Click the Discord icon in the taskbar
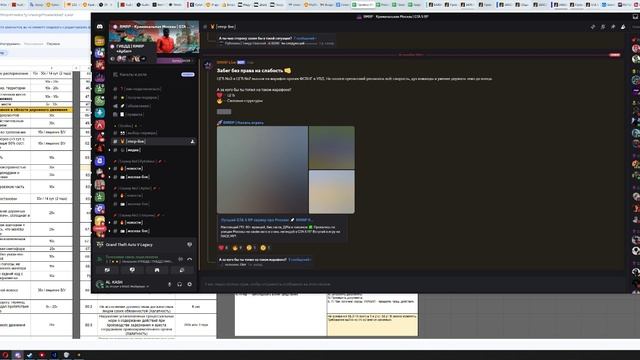 (17, 355)
